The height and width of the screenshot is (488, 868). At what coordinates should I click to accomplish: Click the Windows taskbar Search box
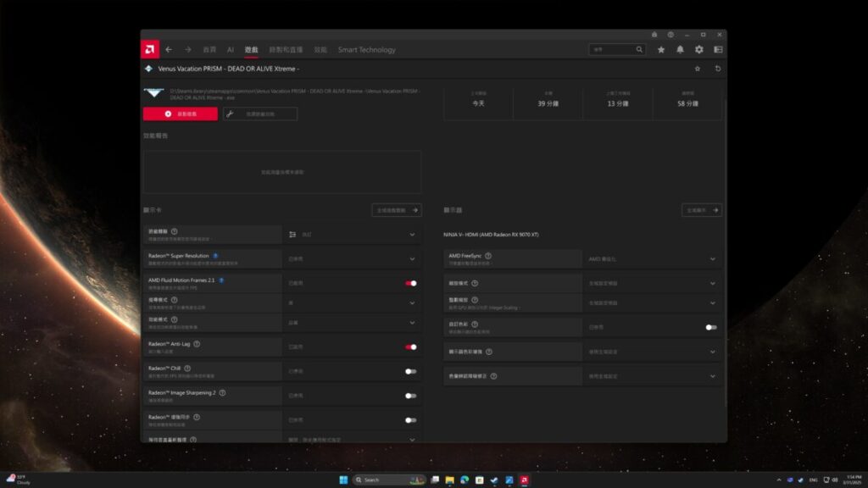[389, 480]
